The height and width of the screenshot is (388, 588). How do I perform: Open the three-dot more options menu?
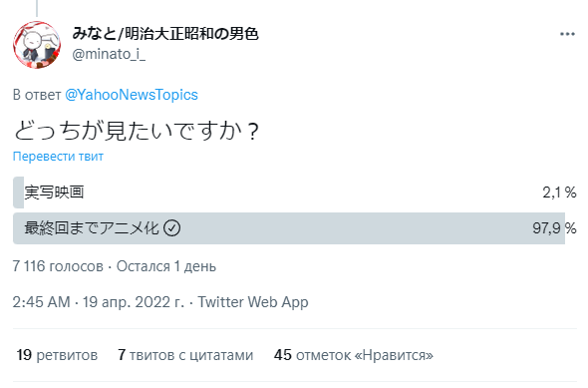pos(567,34)
